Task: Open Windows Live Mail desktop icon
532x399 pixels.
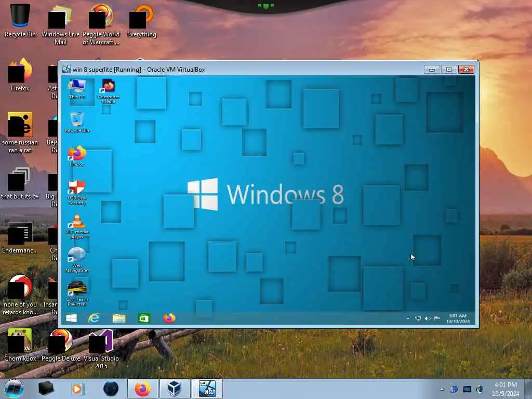Action: pos(60,24)
